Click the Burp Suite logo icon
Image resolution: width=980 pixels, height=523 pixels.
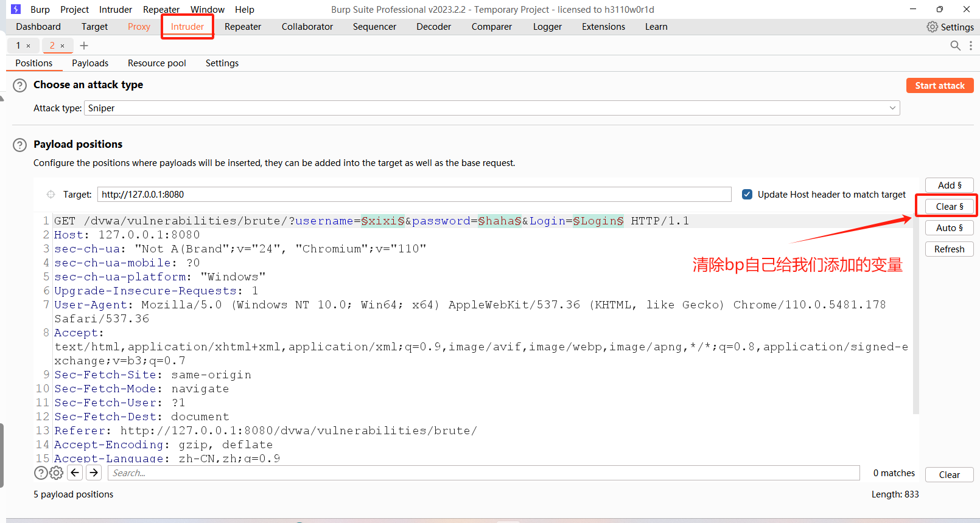[x=16, y=9]
